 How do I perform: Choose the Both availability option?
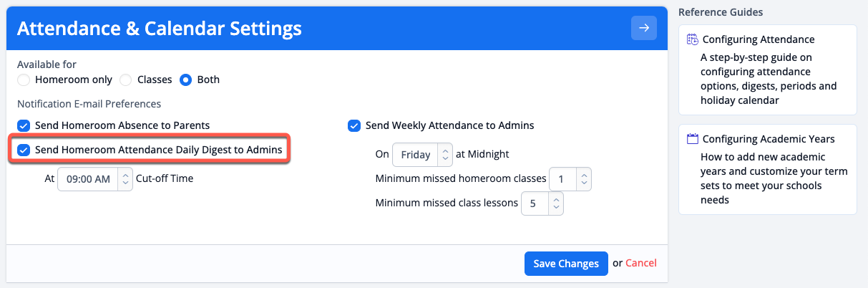click(186, 80)
